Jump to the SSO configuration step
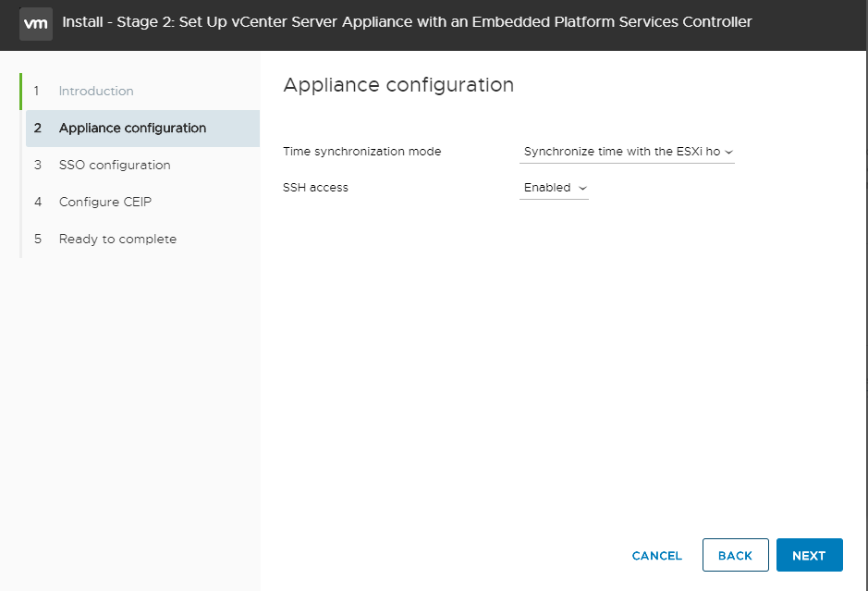This screenshot has width=868, height=591. click(115, 165)
